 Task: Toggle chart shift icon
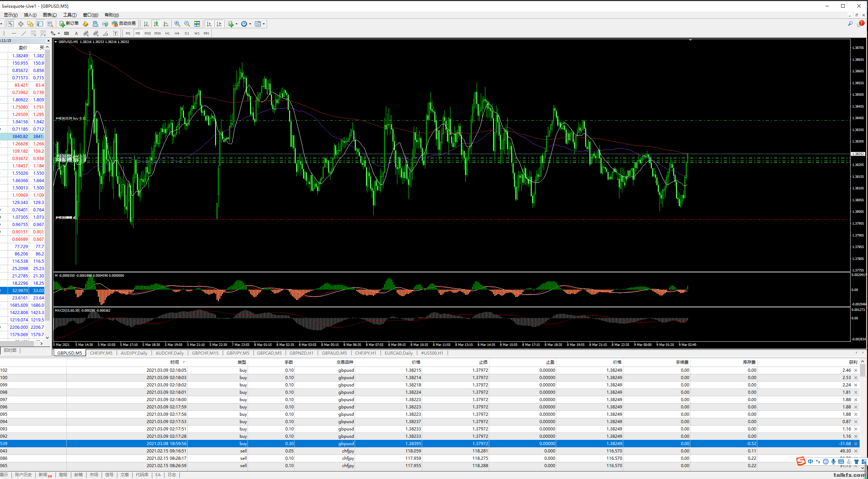219,24
